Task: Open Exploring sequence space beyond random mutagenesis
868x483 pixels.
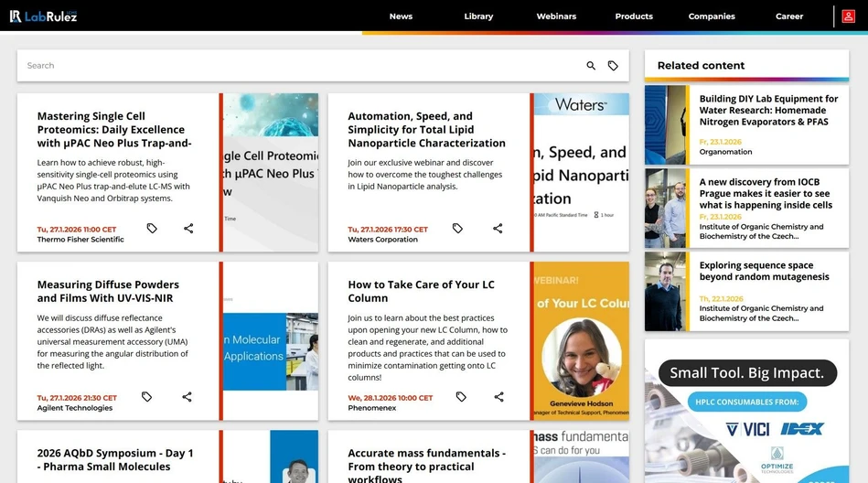Action: (x=764, y=271)
